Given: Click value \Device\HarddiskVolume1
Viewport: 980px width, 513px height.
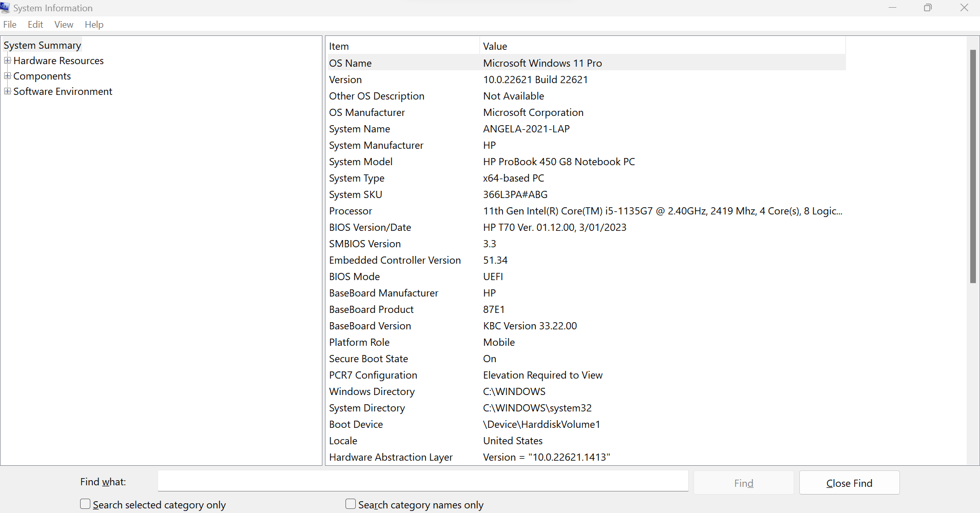Looking at the screenshot, I should tap(542, 424).
